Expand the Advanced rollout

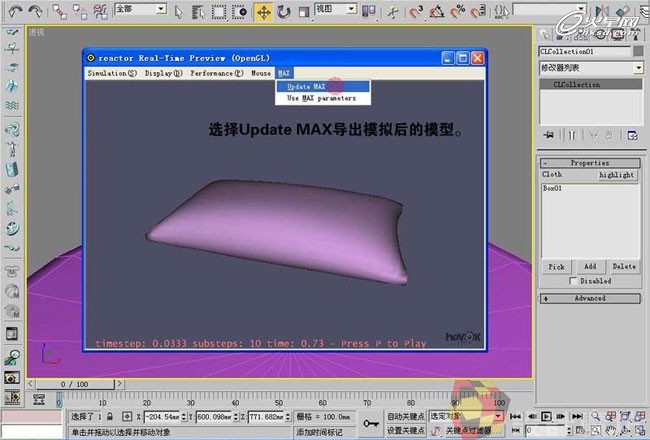tap(590, 298)
